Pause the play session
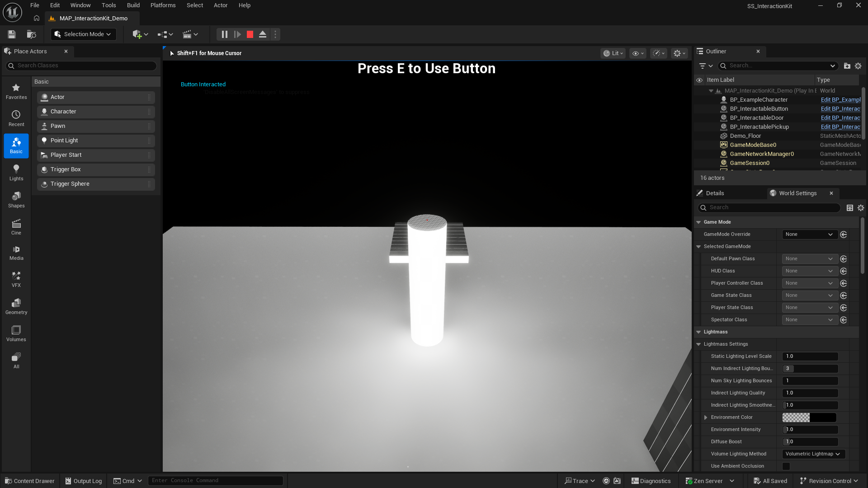The width and height of the screenshot is (868, 488). (x=225, y=34)
